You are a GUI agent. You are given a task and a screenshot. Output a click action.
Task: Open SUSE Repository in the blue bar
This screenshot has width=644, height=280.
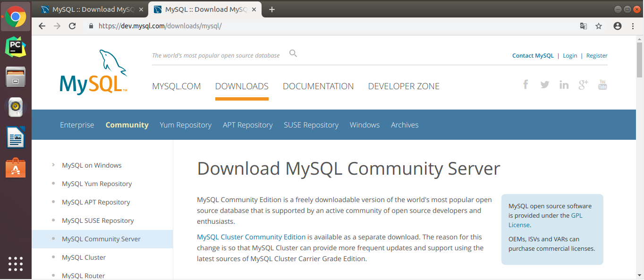point(311,125)
